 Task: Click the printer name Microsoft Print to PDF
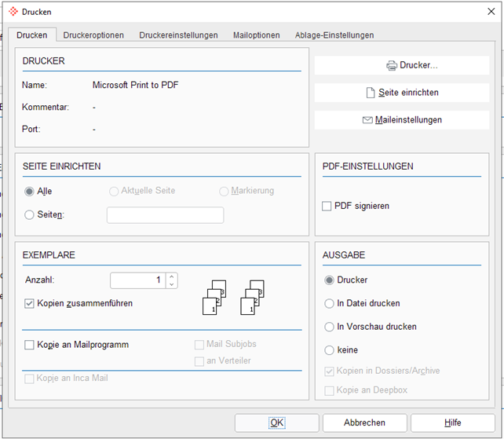tap(135, 85)
